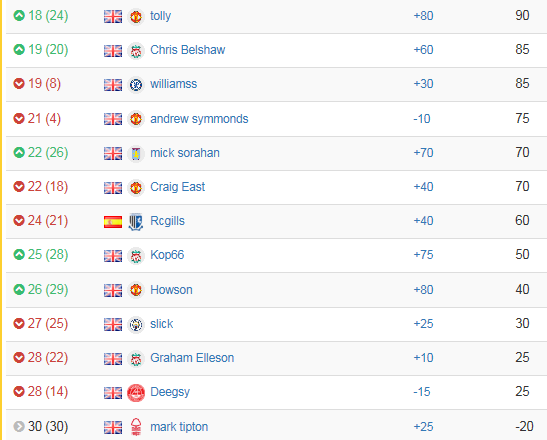Viewport: 547px width, 440px height.
Task: Click the Aston Villa crest beside mick sorahan
Action: (136, 154)
